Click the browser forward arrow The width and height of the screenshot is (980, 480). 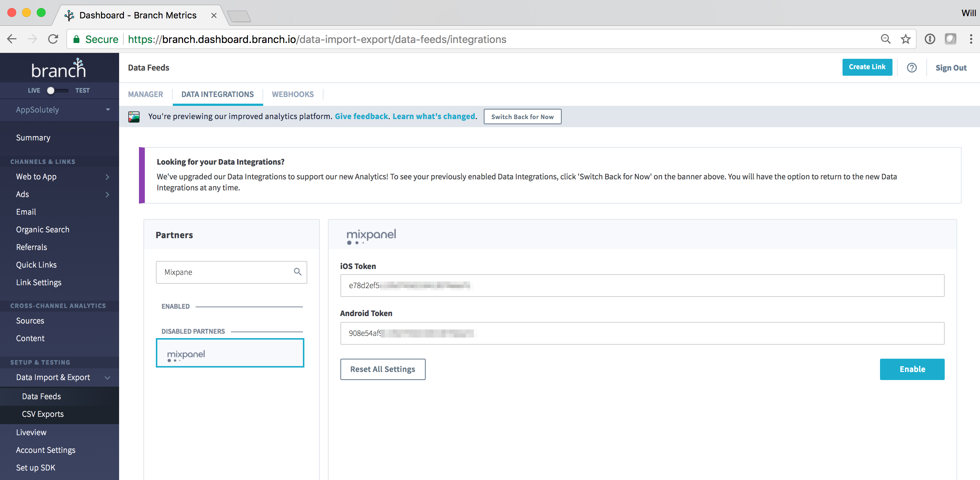coord(33,39)
